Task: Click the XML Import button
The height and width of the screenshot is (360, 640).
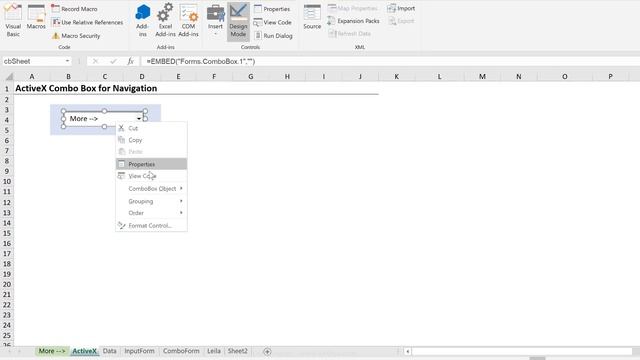Action: [x=401, y=8]
